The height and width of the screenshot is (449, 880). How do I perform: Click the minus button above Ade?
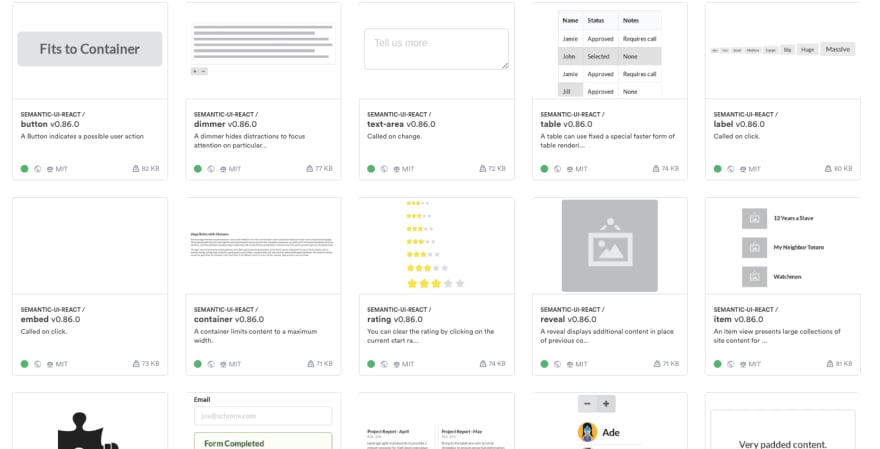coord(587,404)
